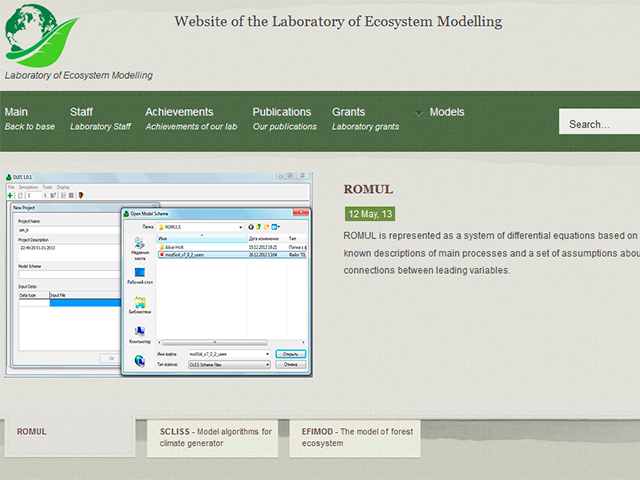Screen dimensions: 640x480
Task: Open the Grants section
Action: click(348, 112)
